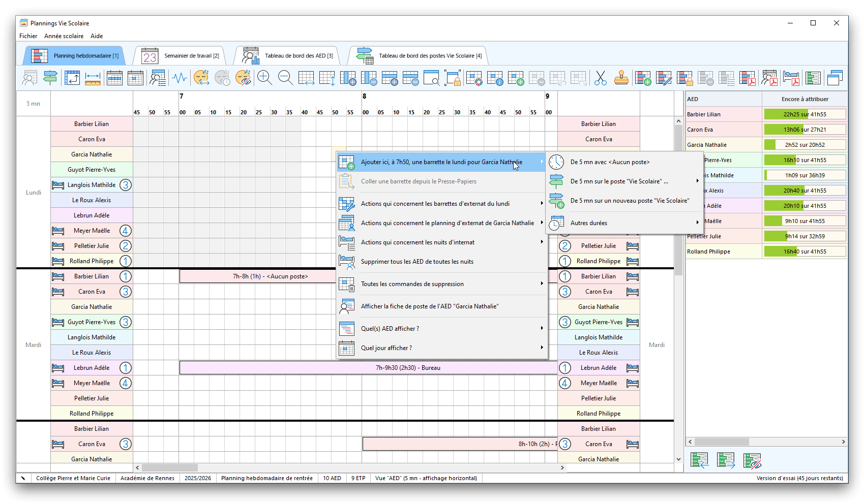This screenshot has height=504, width=864.
Task: Click the zoom in magnifier icon
Action: [x=264, y=78]
